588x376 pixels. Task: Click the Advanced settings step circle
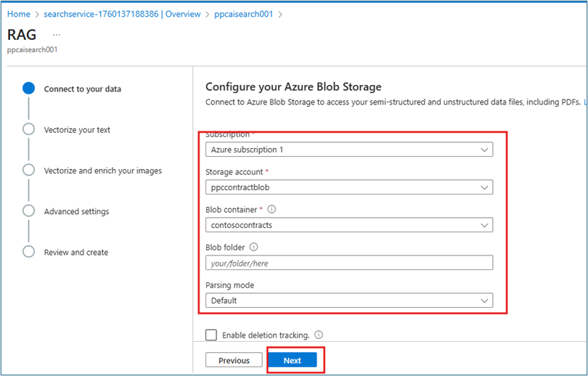(x=28, y=211)
